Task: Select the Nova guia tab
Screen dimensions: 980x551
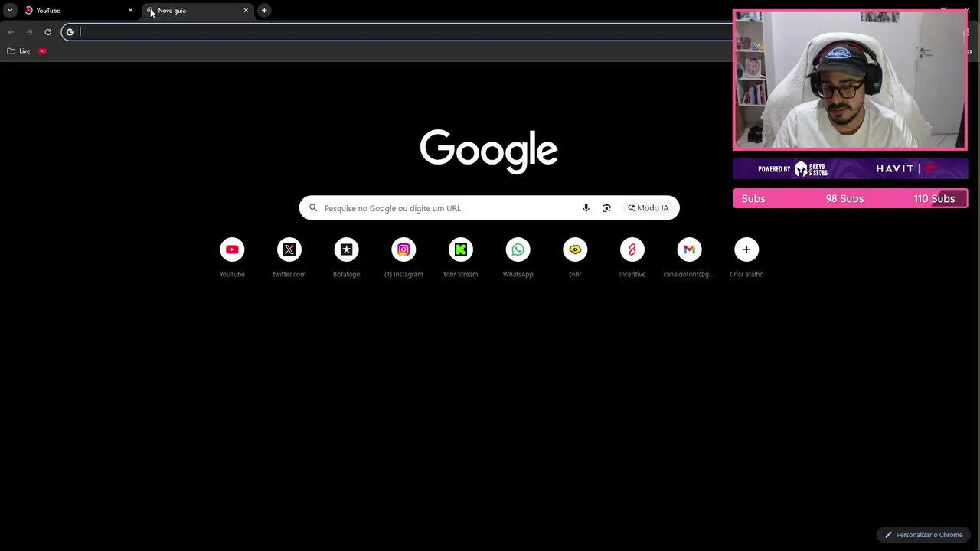Action: click(x=198, y=11)
